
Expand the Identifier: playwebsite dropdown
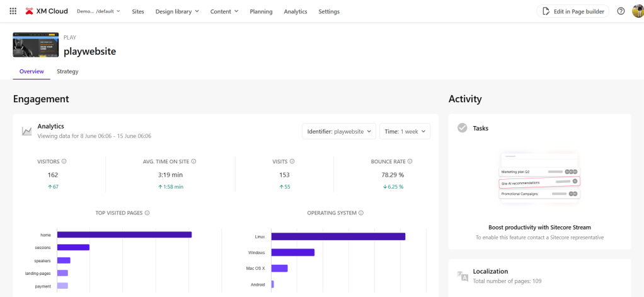(x=338, y=131)
